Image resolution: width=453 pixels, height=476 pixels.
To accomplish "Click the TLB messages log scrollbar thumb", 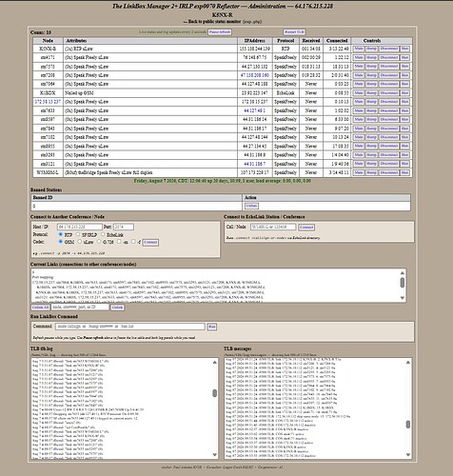I will (x=408, y=425).
